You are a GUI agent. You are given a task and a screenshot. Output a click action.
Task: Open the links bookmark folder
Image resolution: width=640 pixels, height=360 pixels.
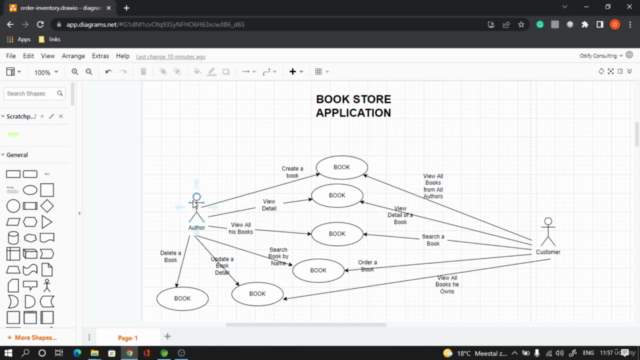click(49, 40)
